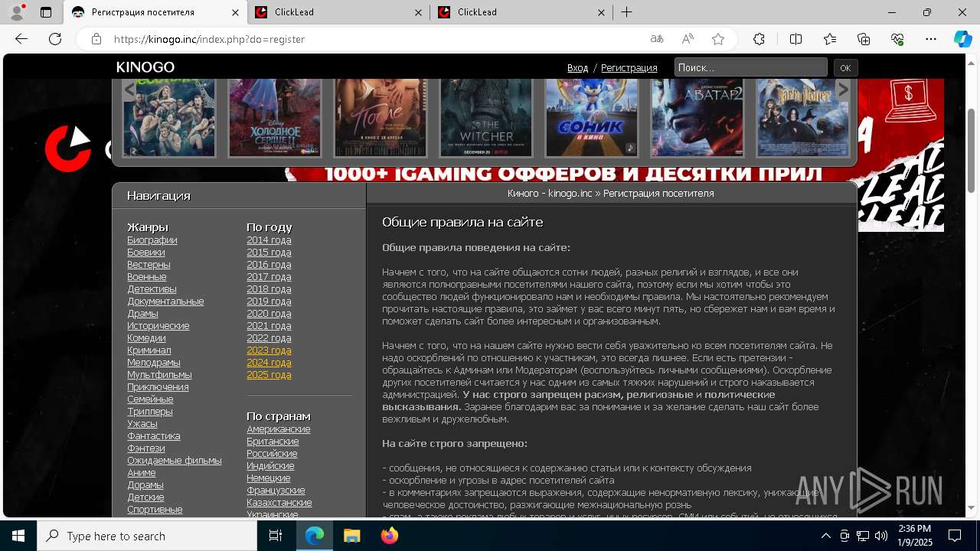Viewport: 980px width, 551px height.
Task: Add page to favorites star icon
Action: pos(718,39)
